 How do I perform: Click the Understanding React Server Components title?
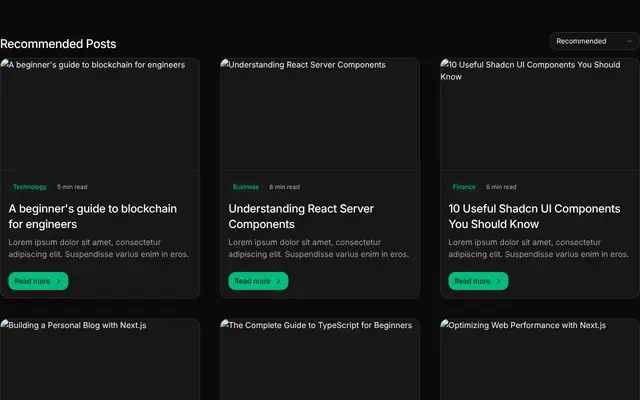(x=301, y=216)
